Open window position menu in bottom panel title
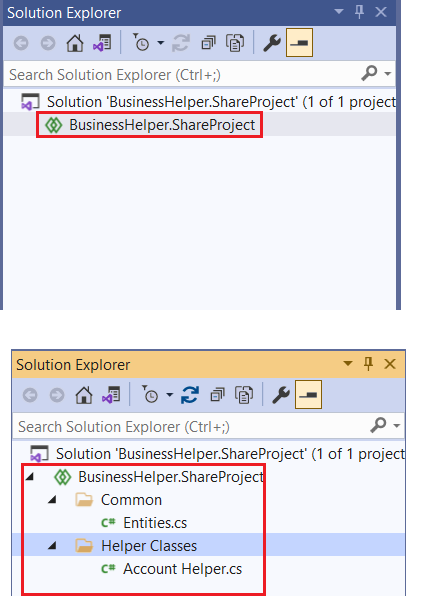The image size is (424, 608). (348, 364)
